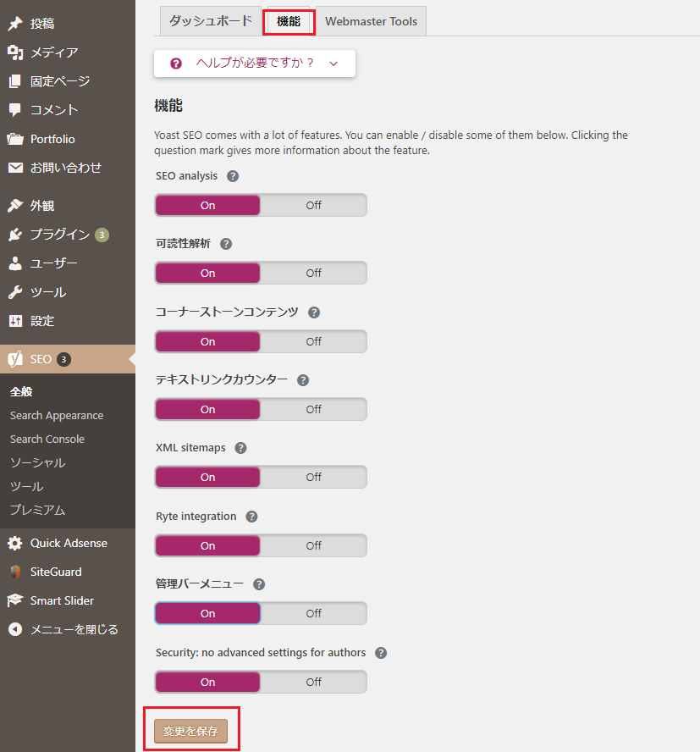This screenshot has width=700, height=752.
Task: Click the help question mark for SEO analysis
Action: (233, 176)
